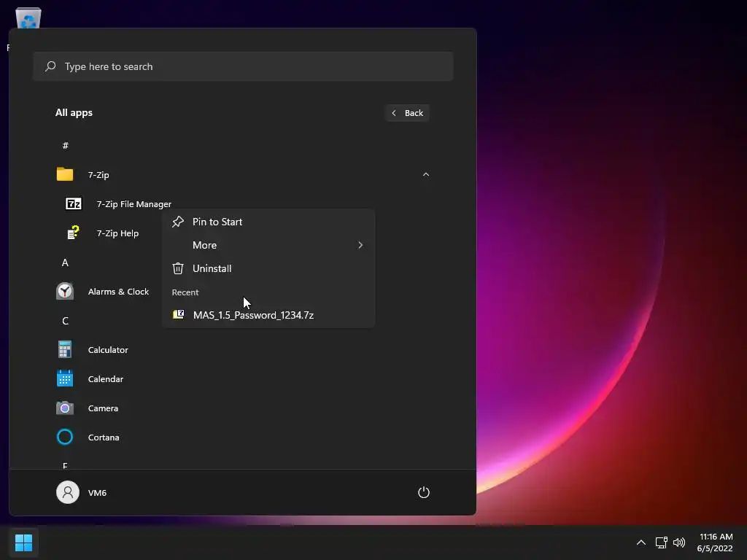The height and width of the screenshot is (560, 747).
Task: Open the 7-Zip folder icon
Action: pos(65,174)
